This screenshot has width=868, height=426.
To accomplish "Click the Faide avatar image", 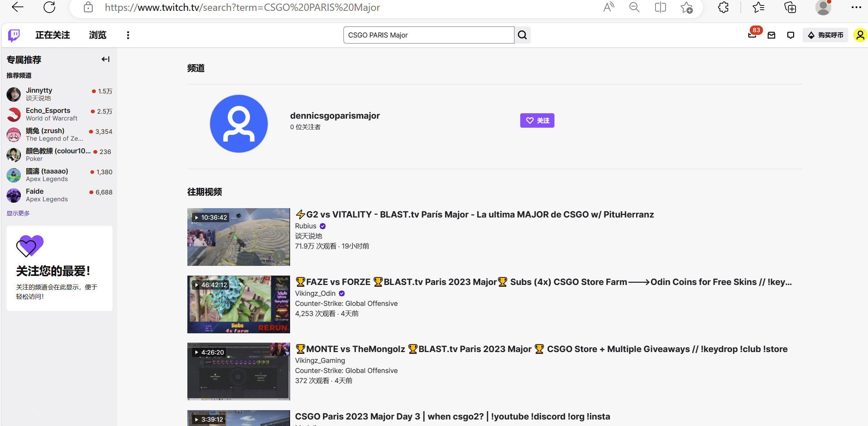I will pyautogui.click(x=14, y=195).
